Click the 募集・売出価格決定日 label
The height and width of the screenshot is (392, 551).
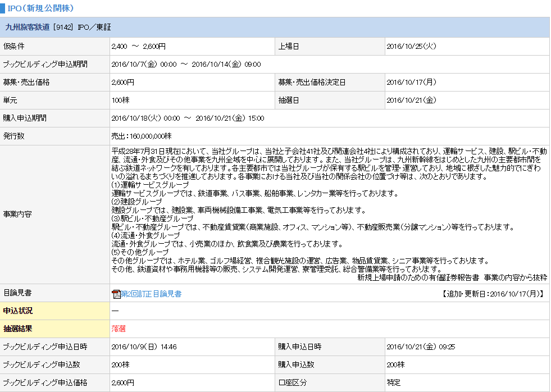[x=312, y=82]
